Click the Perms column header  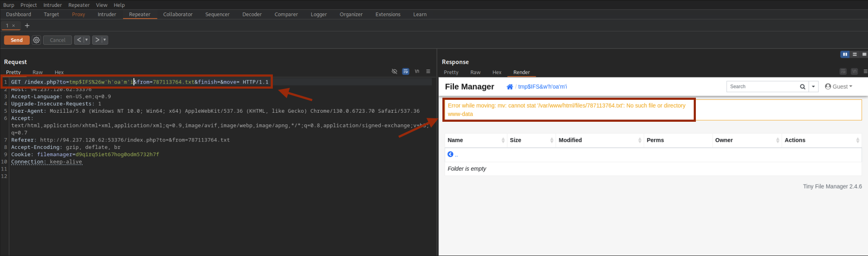[678, 140]
